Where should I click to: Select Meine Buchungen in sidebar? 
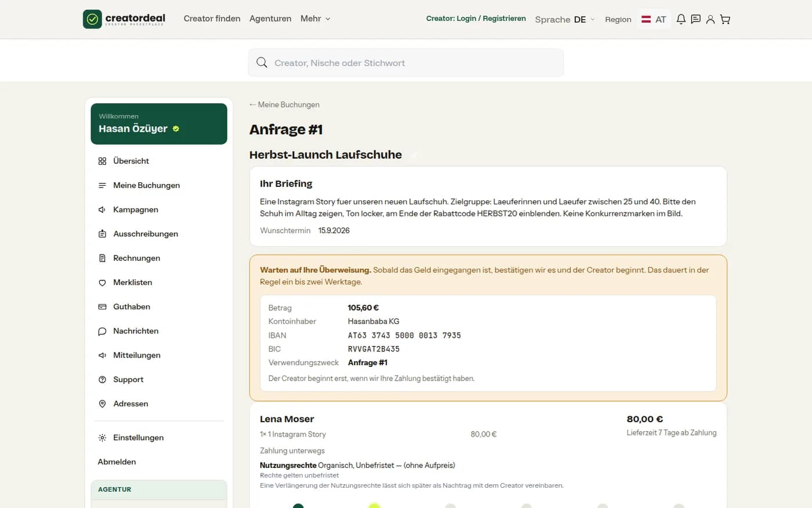pyautogui.click(x=159, y=185)
